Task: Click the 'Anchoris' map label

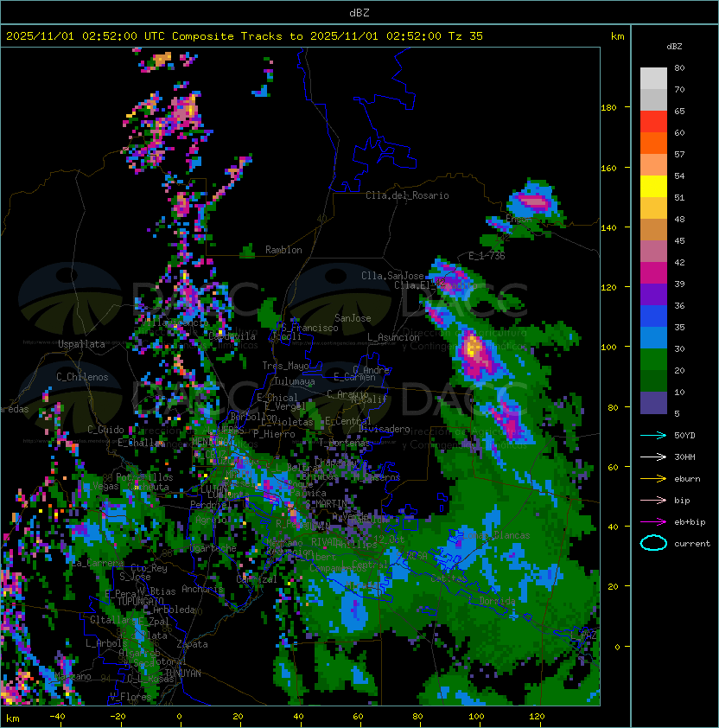Action: point(202,589)
